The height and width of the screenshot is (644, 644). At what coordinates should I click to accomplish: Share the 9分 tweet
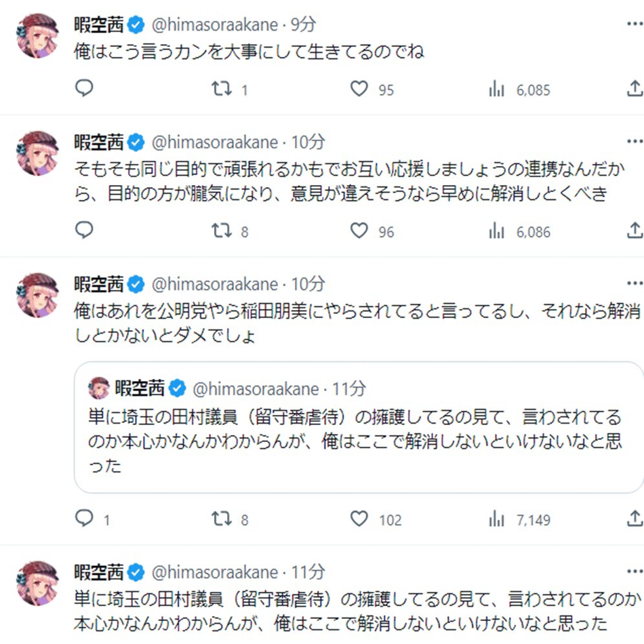(x=635, y=89)
